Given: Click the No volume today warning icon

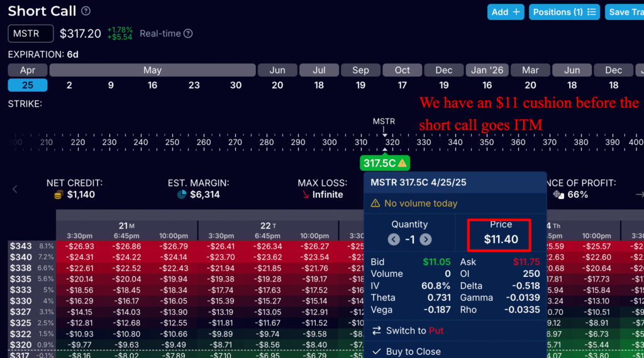Looking at the screenshot, I should pos(375,203).
